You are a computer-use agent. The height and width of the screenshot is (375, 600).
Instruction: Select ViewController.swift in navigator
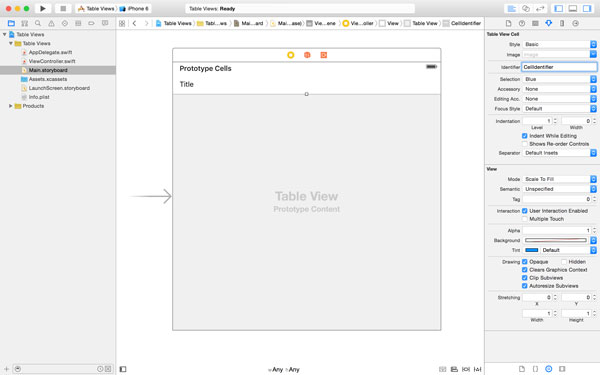(x=52, y=61)
